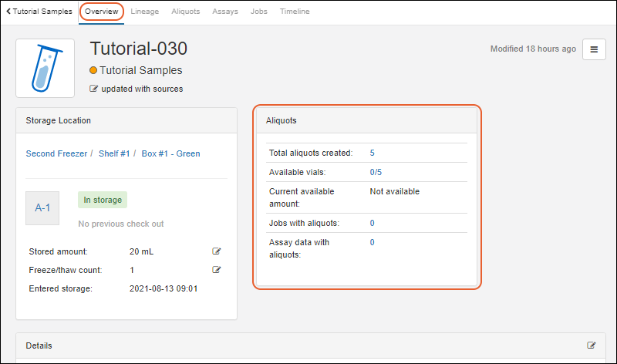Open the Aliquots tab
This screenshot has width=617, height=364.
click(185, 12)
